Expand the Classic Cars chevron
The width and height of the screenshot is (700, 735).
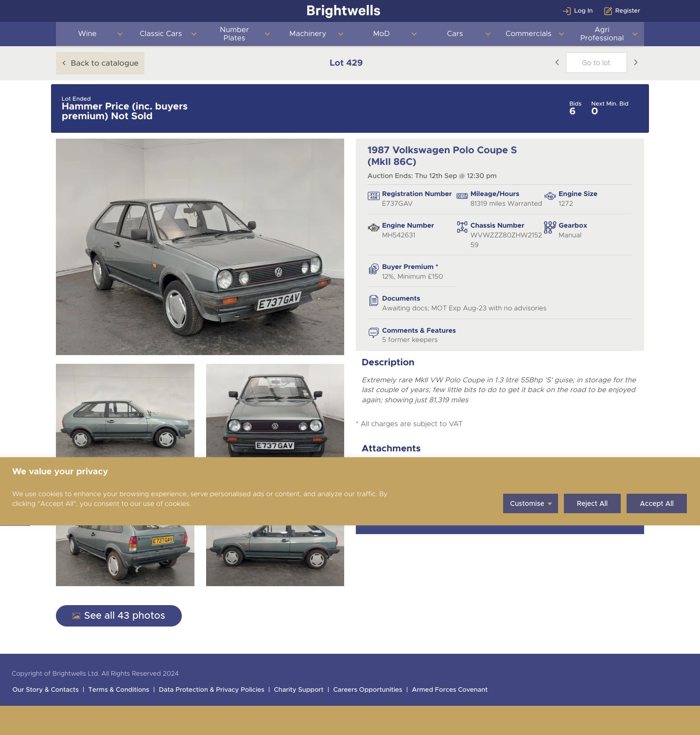pyautogui.click(x=193, y=34)
